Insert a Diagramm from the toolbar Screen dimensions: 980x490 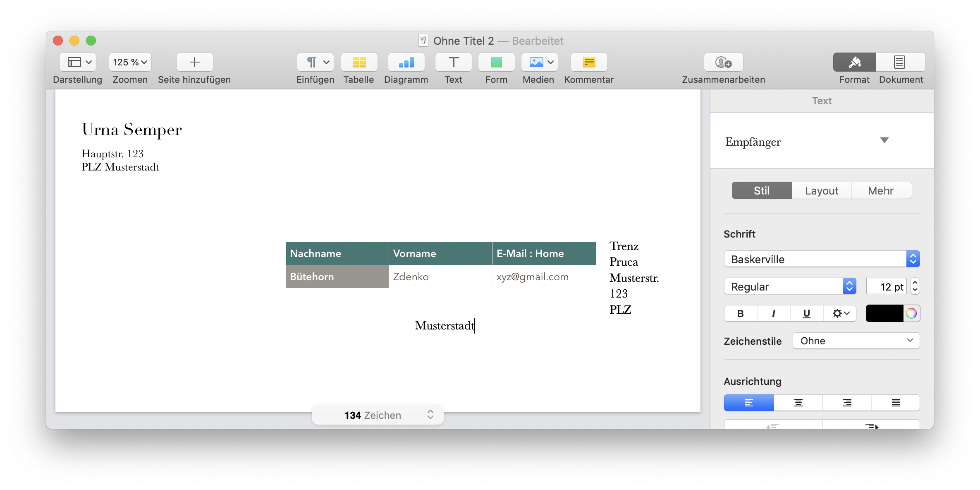[406, 62]
